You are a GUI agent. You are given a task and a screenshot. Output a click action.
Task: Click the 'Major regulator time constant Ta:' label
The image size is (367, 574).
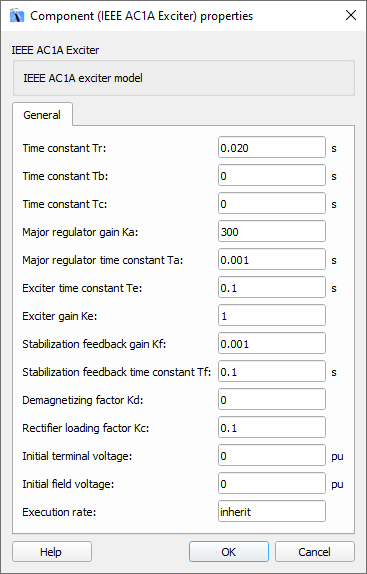pyautogui.click(x=103, y=260)
